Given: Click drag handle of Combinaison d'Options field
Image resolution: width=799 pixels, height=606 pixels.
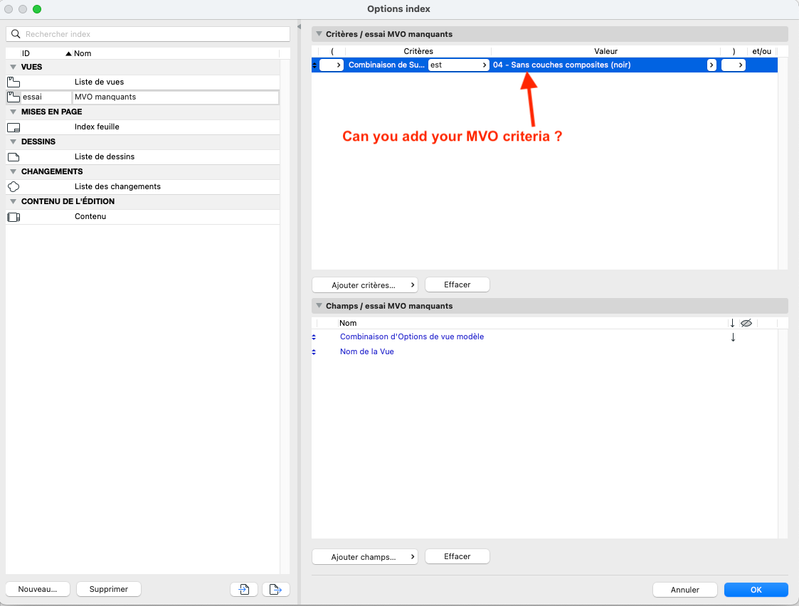Looking at the screenshot, I should coord(314,337).
